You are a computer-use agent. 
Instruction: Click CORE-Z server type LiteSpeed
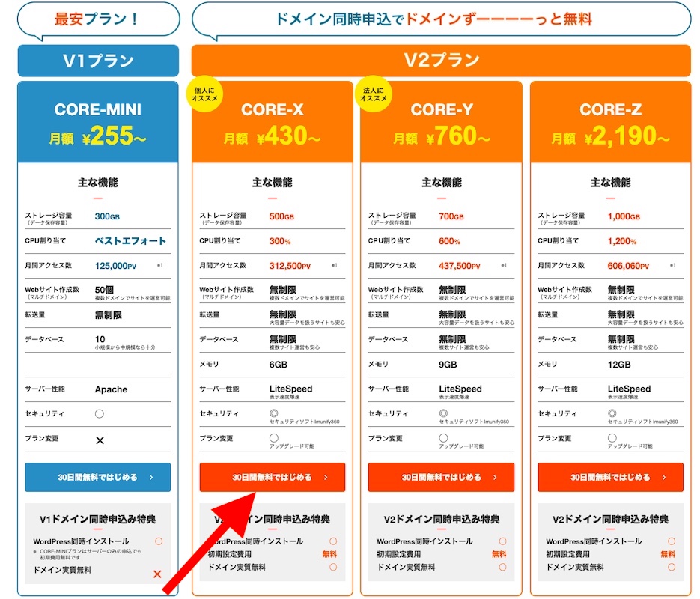pyautogui.click(x=630, y=389)
